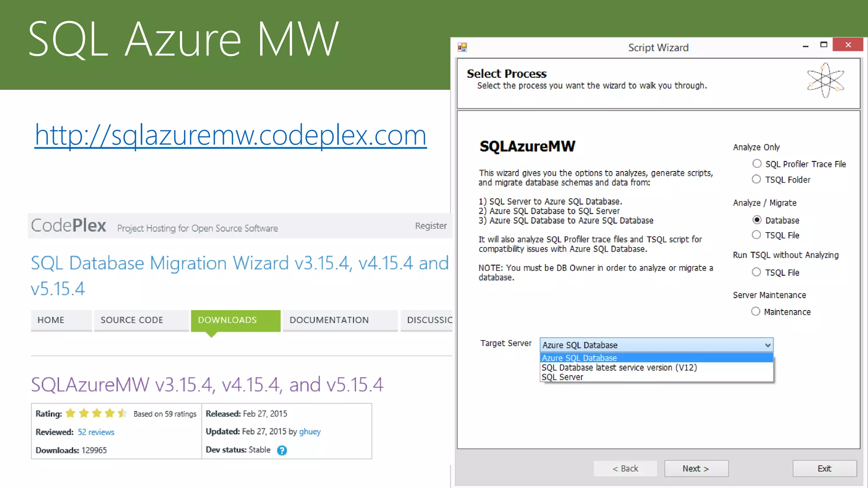The height and width of the screenshot is (488, 868).
Task: Click the < Back button
Action: (x=626, y=469)
